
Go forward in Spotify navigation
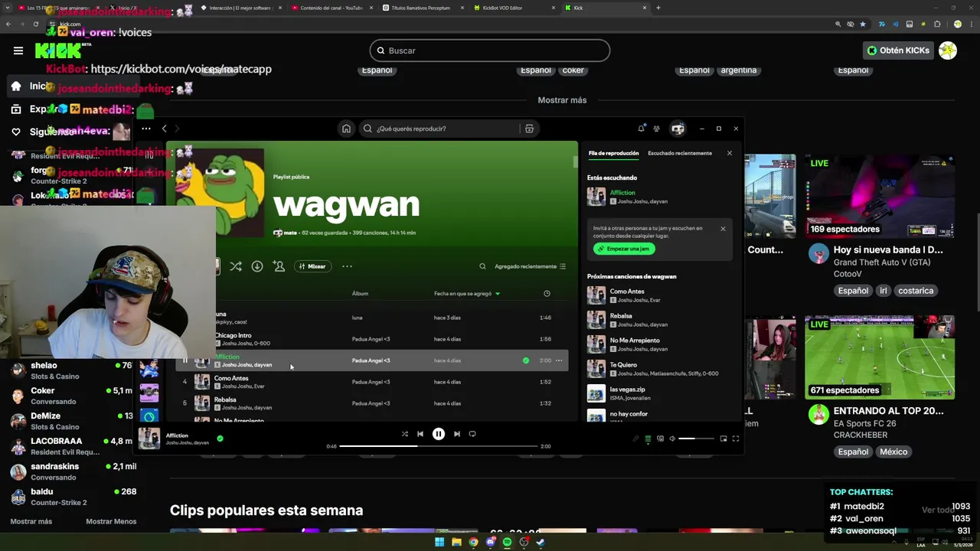177,129
